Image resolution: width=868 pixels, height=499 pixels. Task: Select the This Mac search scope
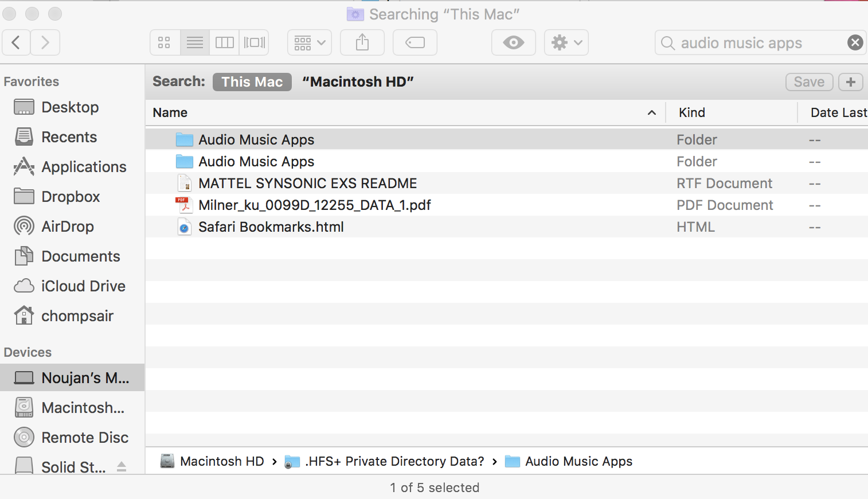pyautogui.click(x=252, y=82)
